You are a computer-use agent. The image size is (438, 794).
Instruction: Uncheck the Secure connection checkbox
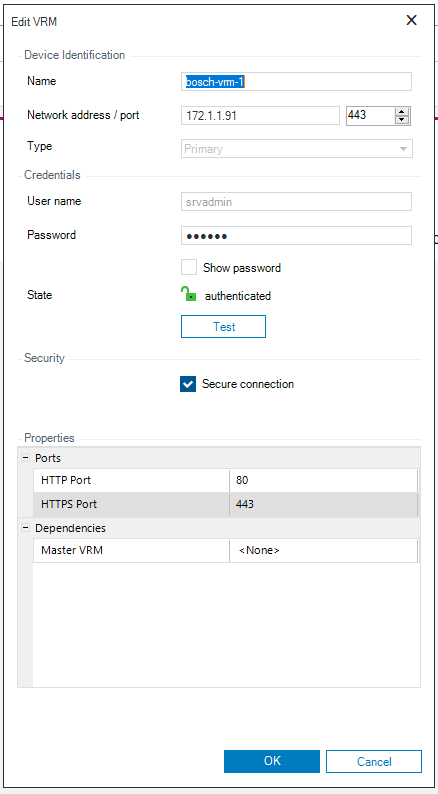tap(188, 384)
